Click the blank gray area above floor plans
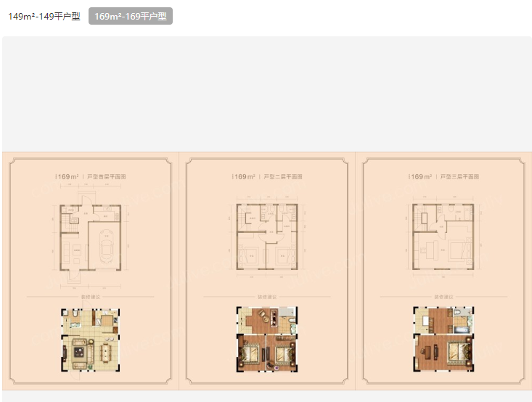This screenshot has height=402, width=532. (266, 94)
